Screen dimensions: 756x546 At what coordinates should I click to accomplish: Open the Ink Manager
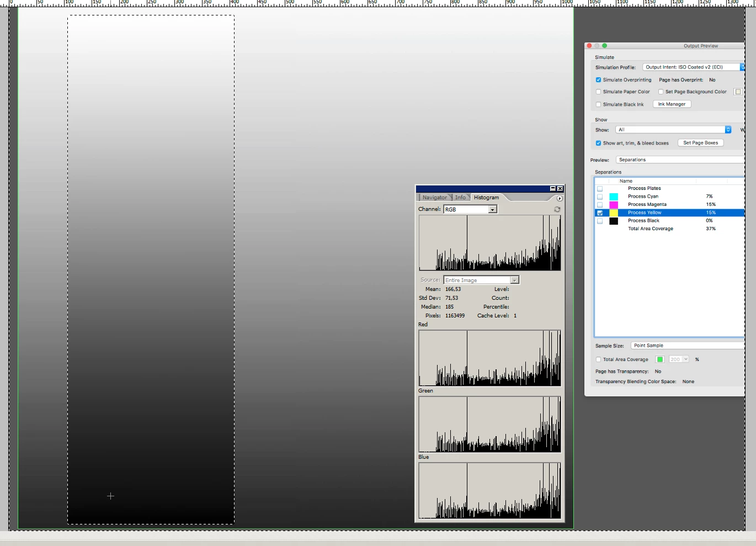pos(672,104)
